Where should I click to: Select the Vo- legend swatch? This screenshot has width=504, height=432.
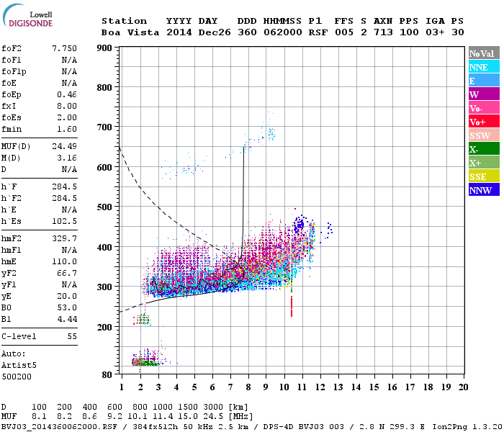pos(484,108)
